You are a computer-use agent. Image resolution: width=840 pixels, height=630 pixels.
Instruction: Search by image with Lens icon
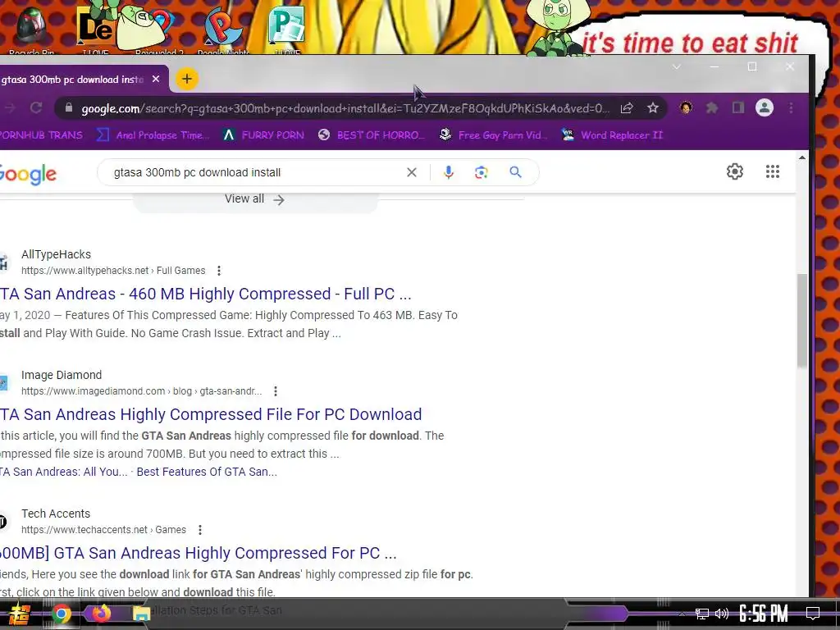pos(481,172)
